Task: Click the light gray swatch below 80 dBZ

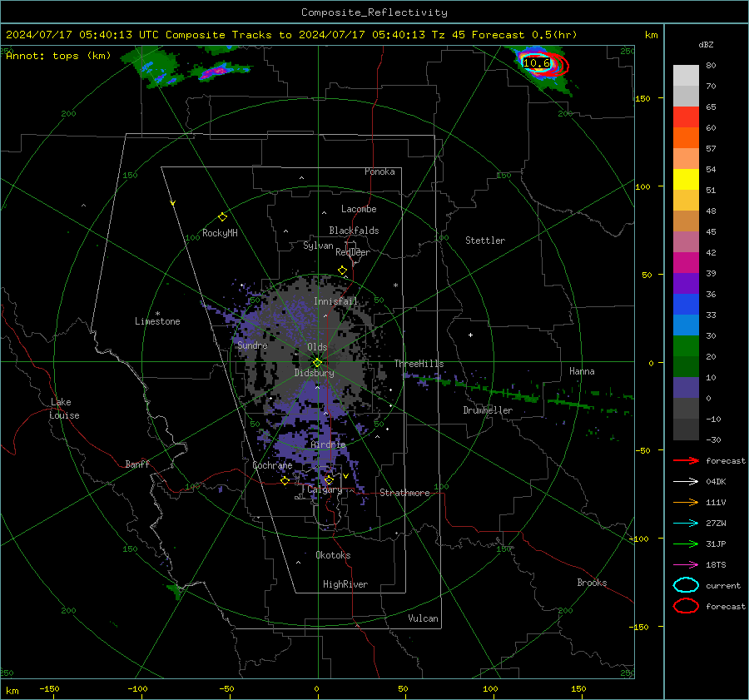Action: click(686, 76)
